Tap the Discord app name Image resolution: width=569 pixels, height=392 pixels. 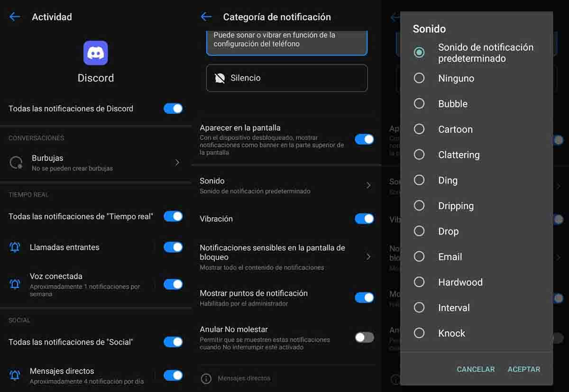pyautogui.click(x=96, y=78)
